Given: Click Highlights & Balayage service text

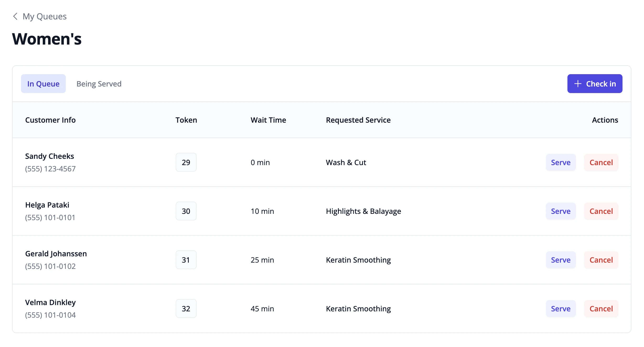Looking at the screenshot, I should click(x=363, y=211).
